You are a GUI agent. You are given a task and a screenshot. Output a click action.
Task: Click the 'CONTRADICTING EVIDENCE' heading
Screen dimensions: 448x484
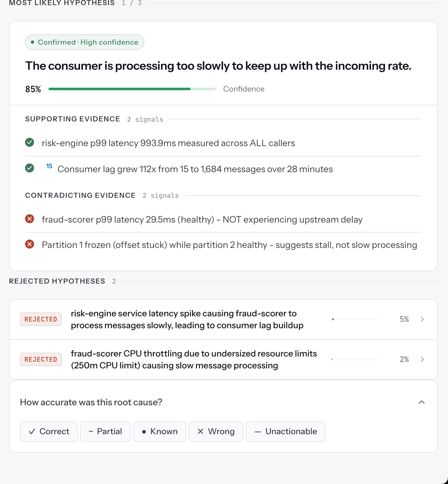point(80,195)
